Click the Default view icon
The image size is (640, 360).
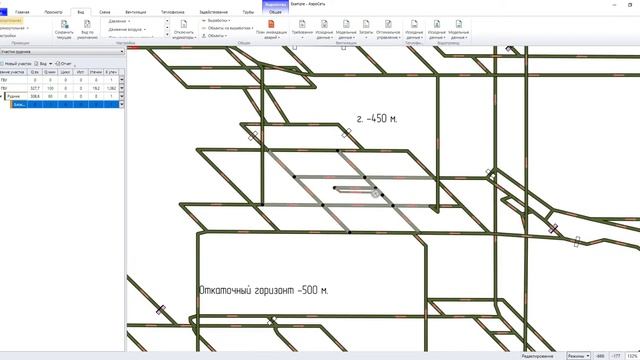87,24
